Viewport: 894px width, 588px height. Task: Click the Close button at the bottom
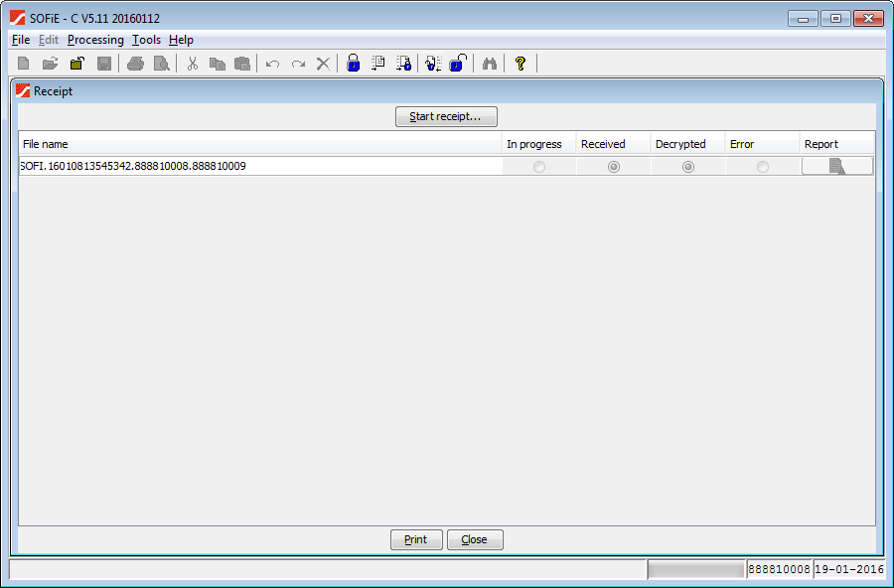[475, 539]
